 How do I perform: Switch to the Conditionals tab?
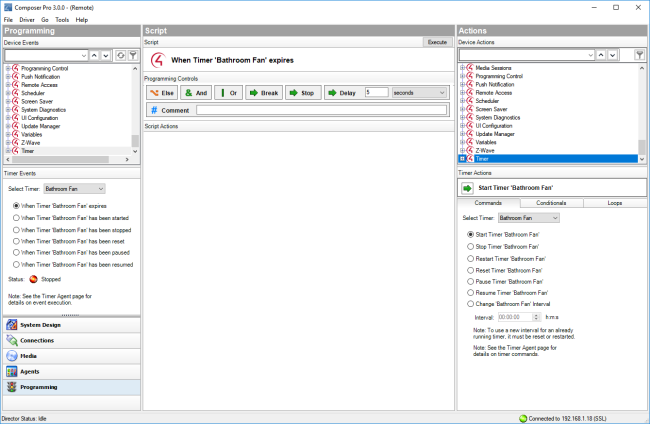551,203
